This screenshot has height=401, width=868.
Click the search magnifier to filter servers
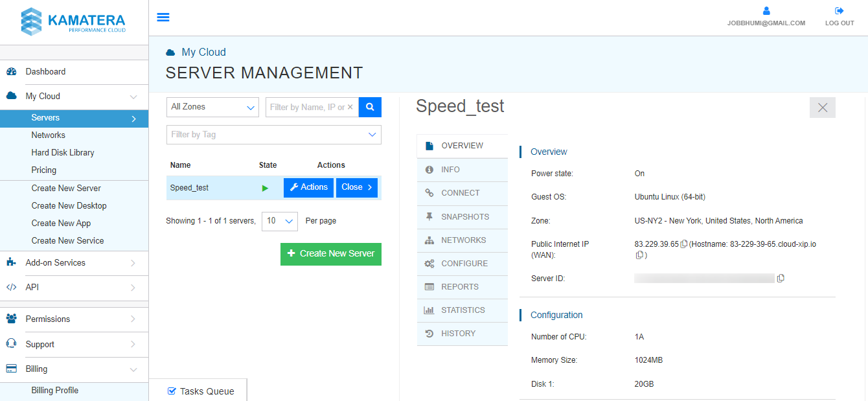[370, 107]
